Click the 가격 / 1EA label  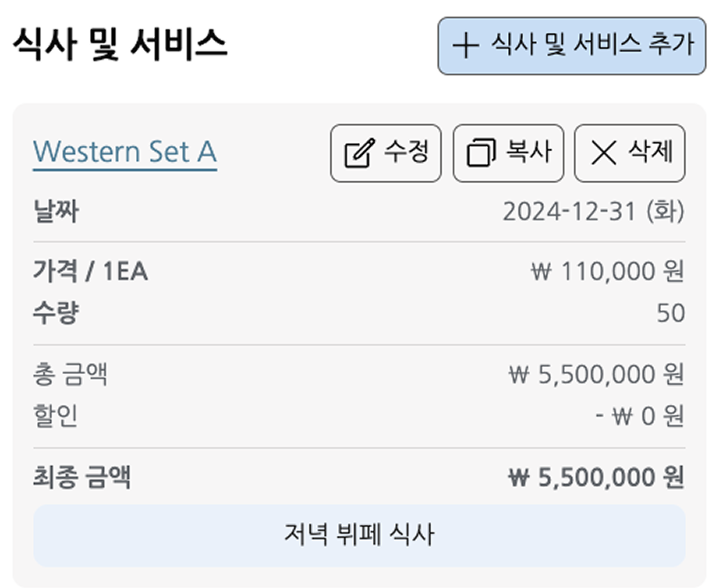[91, 272]
